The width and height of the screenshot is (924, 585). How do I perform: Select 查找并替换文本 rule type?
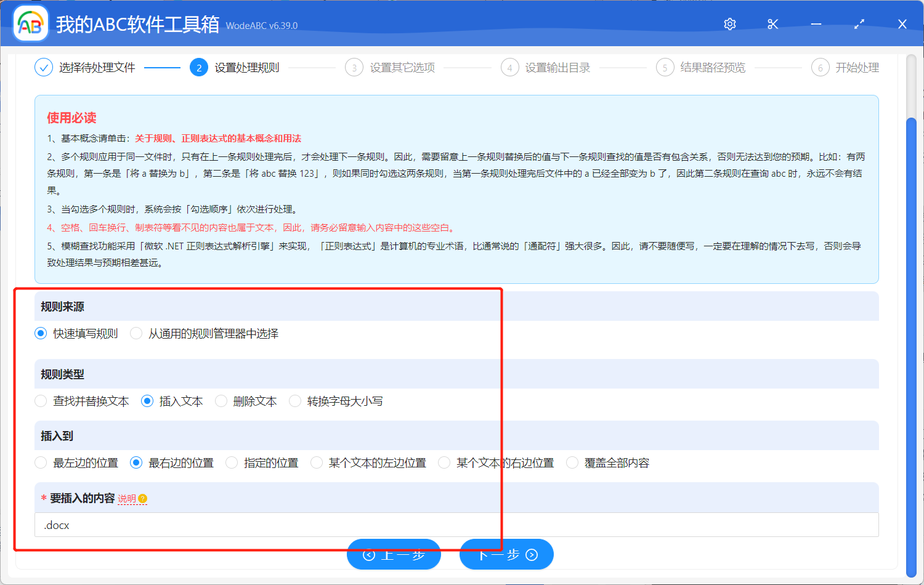[x=40, y=401]
